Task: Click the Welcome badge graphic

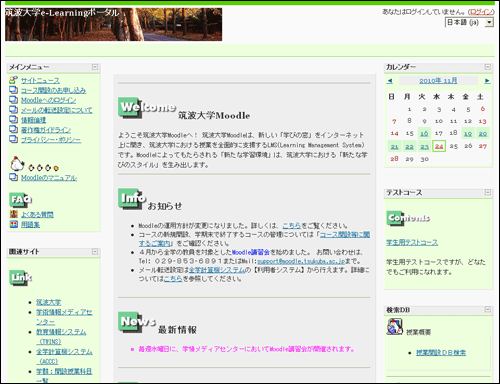Action: [x=147, y=108]
